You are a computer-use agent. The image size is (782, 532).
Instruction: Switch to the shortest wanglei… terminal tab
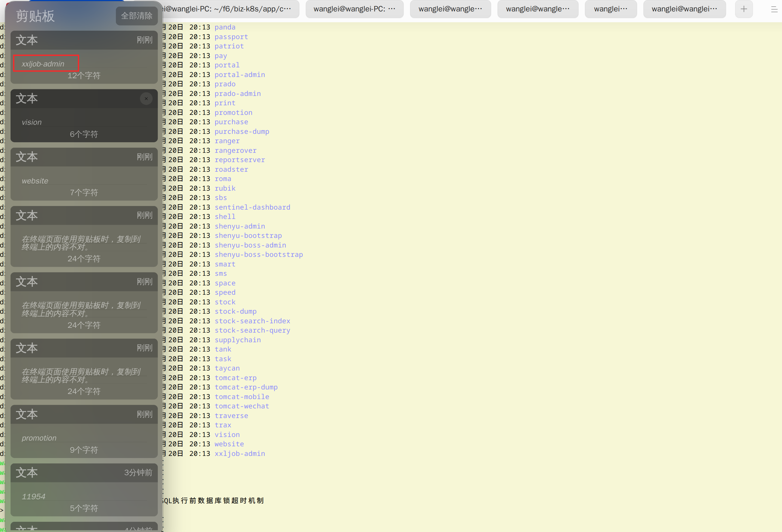(x=611, y=9)
